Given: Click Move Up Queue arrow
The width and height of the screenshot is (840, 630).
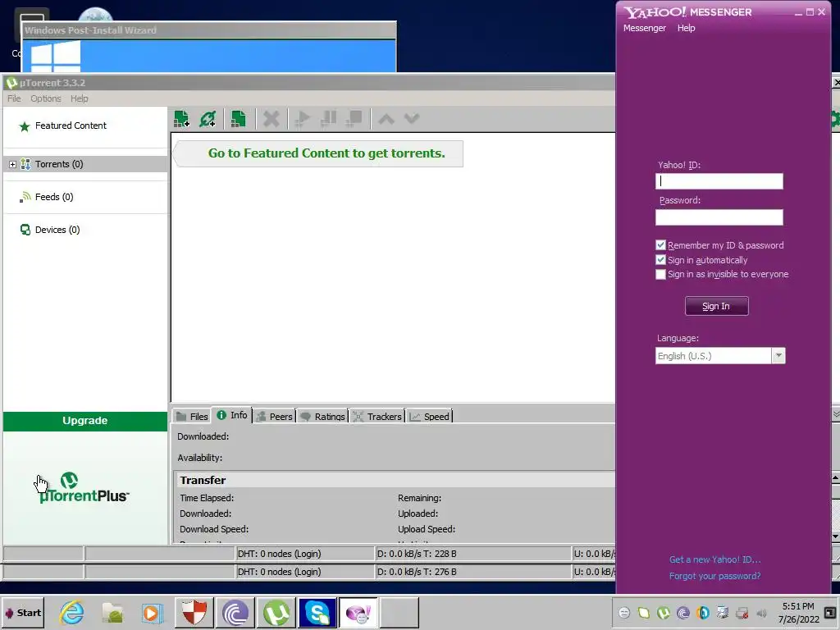Looking at the screenshot, I should pos(386,119).
